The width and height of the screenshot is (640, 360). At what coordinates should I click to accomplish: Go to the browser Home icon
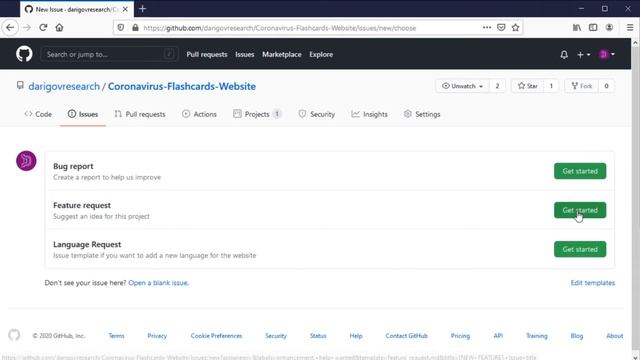click(x=59, y=28)
